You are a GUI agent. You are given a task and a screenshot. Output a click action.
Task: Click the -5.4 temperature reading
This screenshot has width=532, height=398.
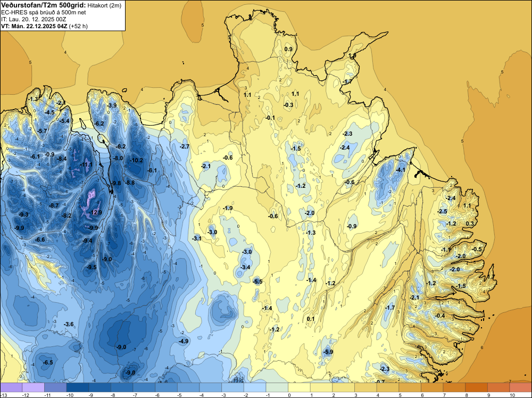click(x=64, y=121)
